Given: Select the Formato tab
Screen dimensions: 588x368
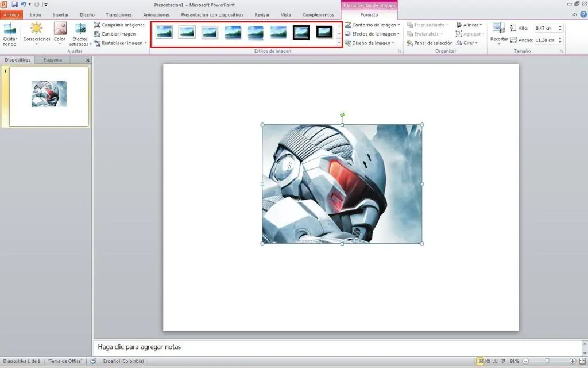Looking at the screenshot, I should (x=369, y=14).
